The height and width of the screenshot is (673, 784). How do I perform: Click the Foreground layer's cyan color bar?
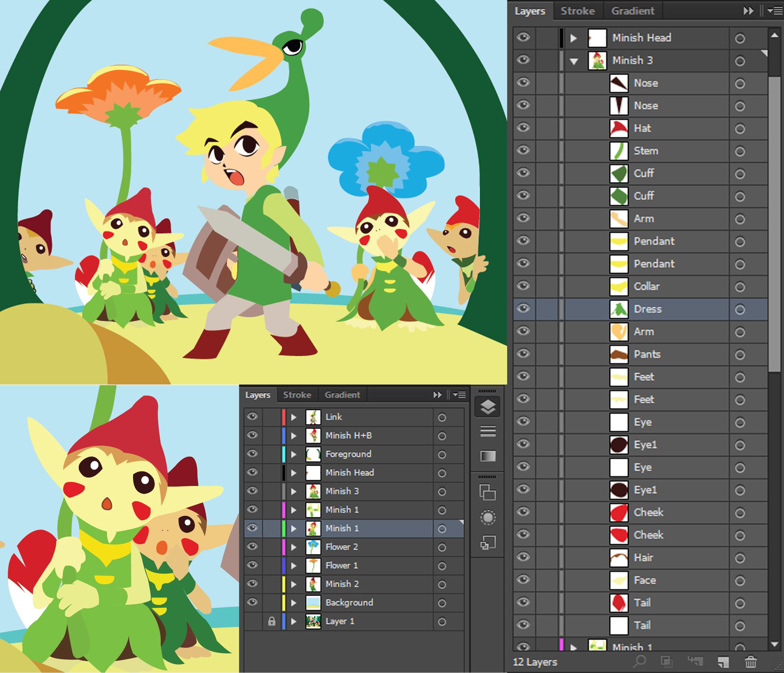point(283,454)
